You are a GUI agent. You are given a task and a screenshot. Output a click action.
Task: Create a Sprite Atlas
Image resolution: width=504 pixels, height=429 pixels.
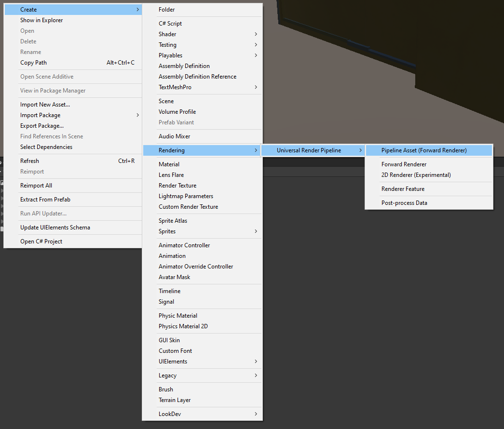tap(202, 221)
